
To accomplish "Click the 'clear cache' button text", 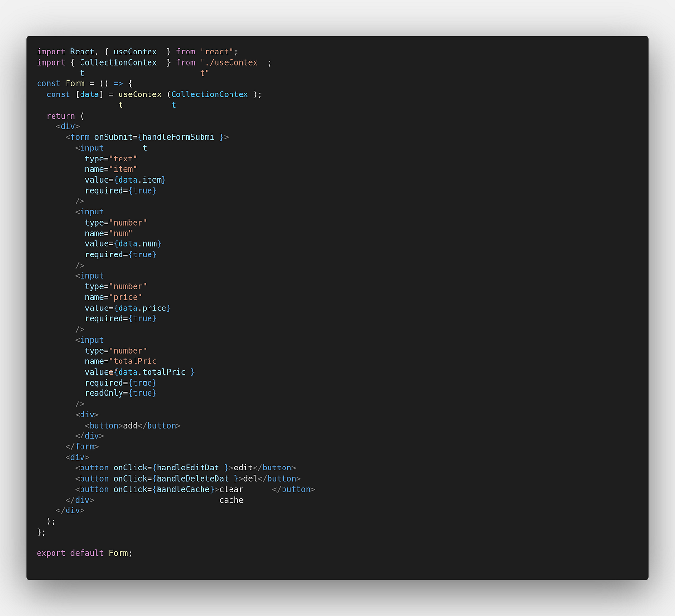I will (x=231, y=489).
